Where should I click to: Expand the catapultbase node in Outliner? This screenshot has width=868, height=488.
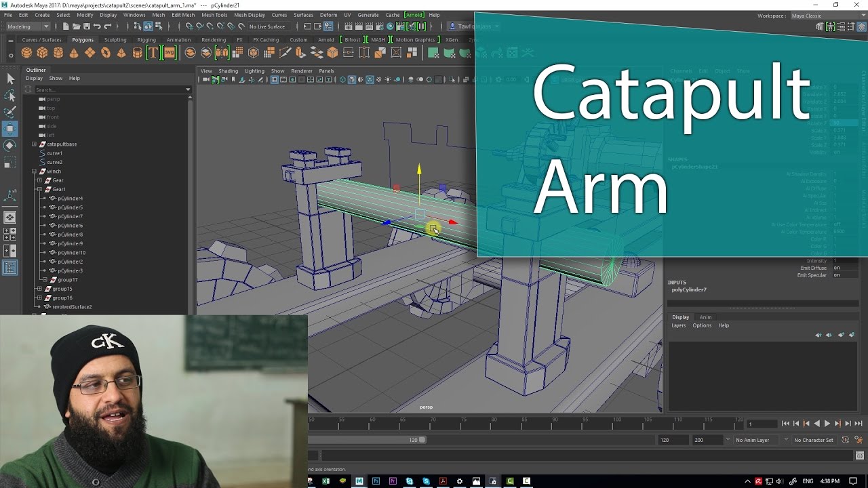(x=34, y=144)
